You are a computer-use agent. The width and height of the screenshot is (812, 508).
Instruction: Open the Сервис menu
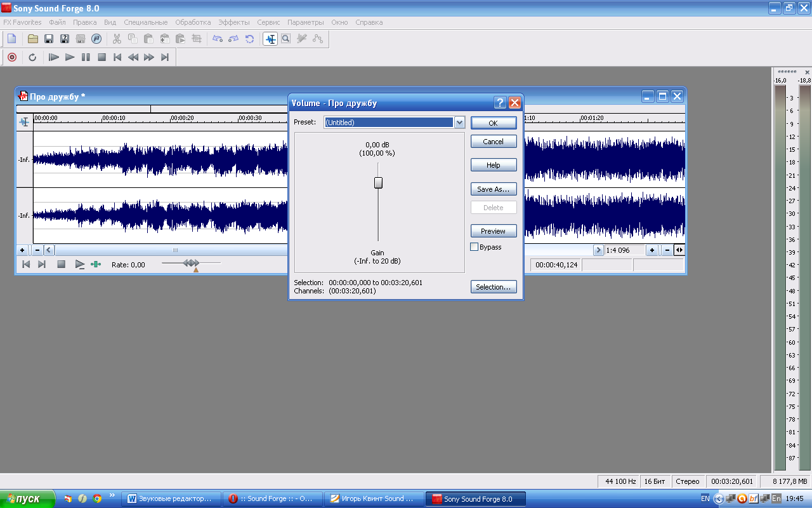click(269, 22)
